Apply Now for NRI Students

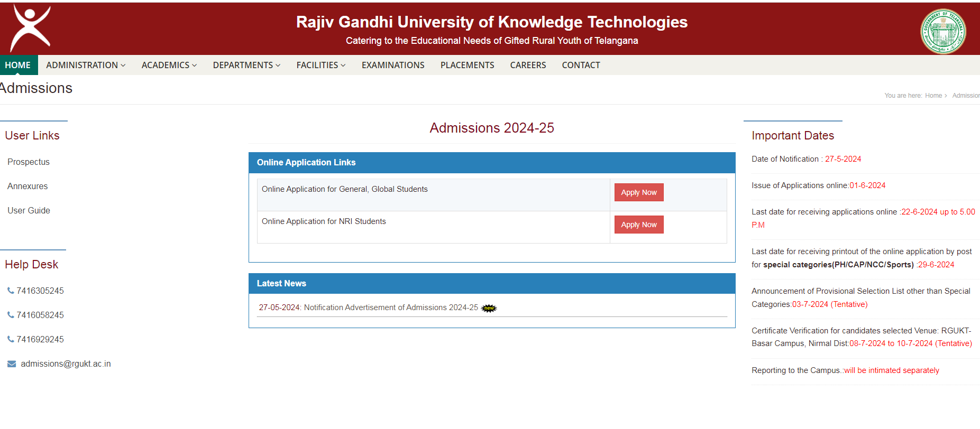(639, 225)
